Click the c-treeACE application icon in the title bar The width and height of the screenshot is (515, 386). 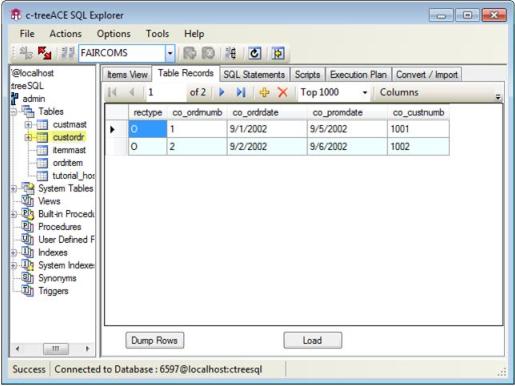click(15, 15)
